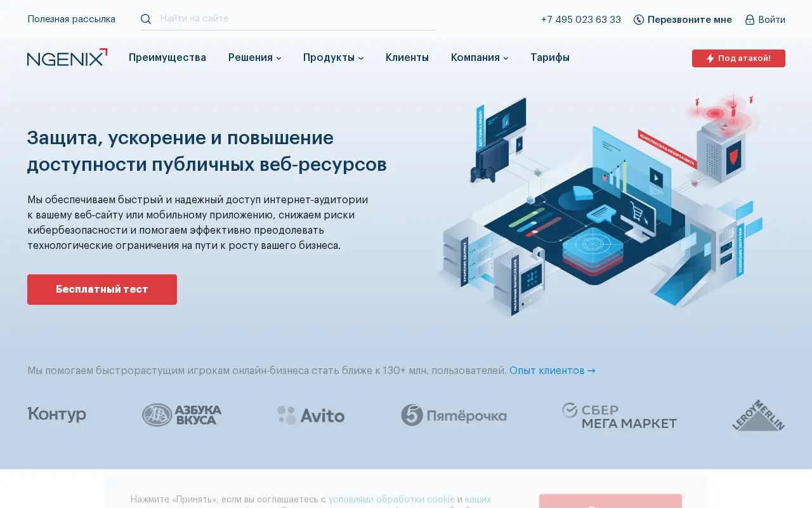Click the paragraph starting 'Мы обеспечиваем быстрый'
The image size is (812, 508).
(198, 222)
